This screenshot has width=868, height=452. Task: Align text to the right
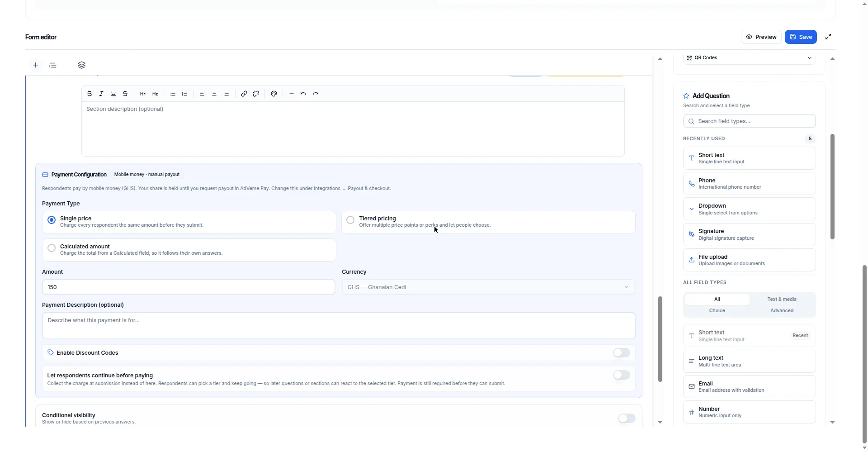point(226,94)
